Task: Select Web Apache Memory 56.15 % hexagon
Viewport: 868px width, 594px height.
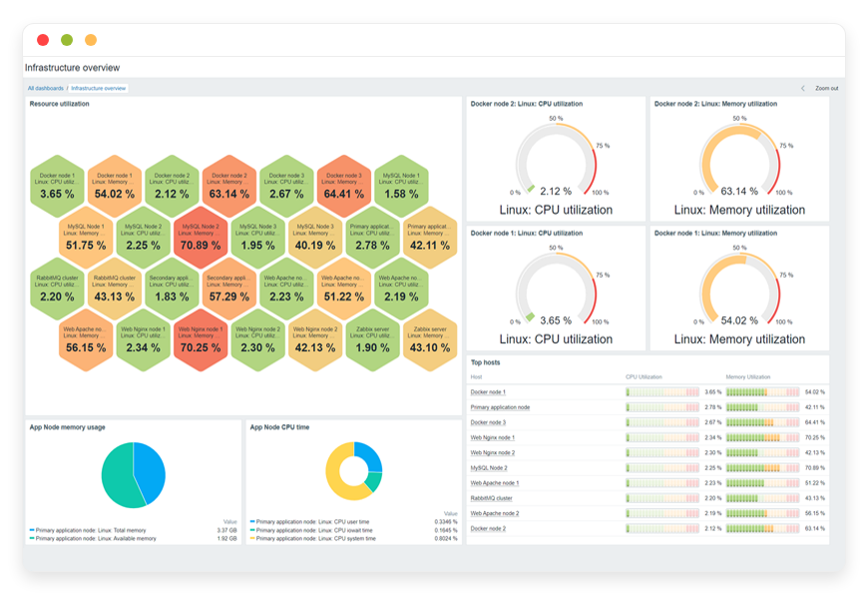Action: (x=86, y=340)
